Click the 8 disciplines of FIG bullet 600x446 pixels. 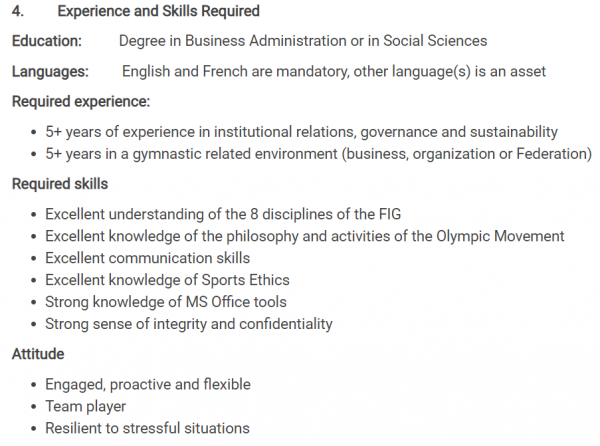(x=223, y=214)
